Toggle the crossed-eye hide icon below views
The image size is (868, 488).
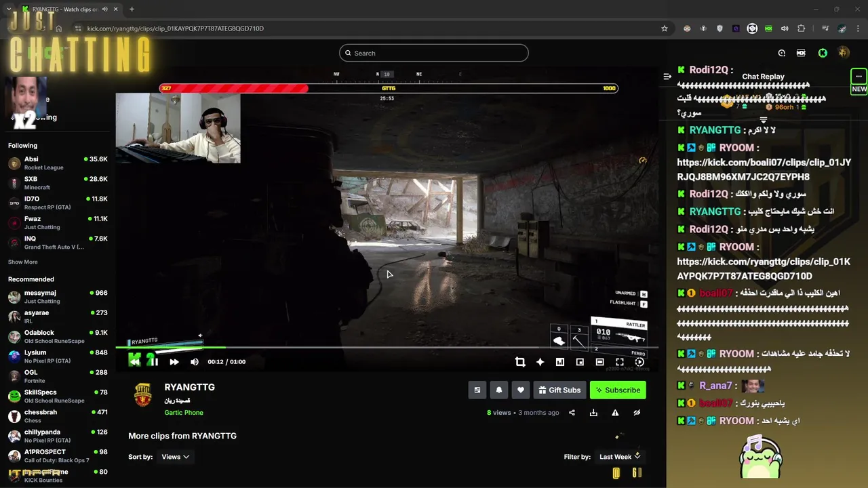pos(637,412)
